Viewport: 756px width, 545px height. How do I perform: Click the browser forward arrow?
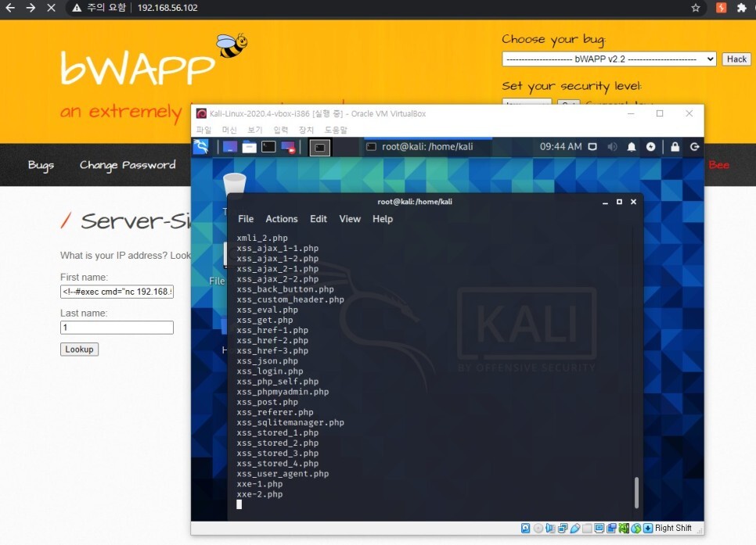pos(31,8)
